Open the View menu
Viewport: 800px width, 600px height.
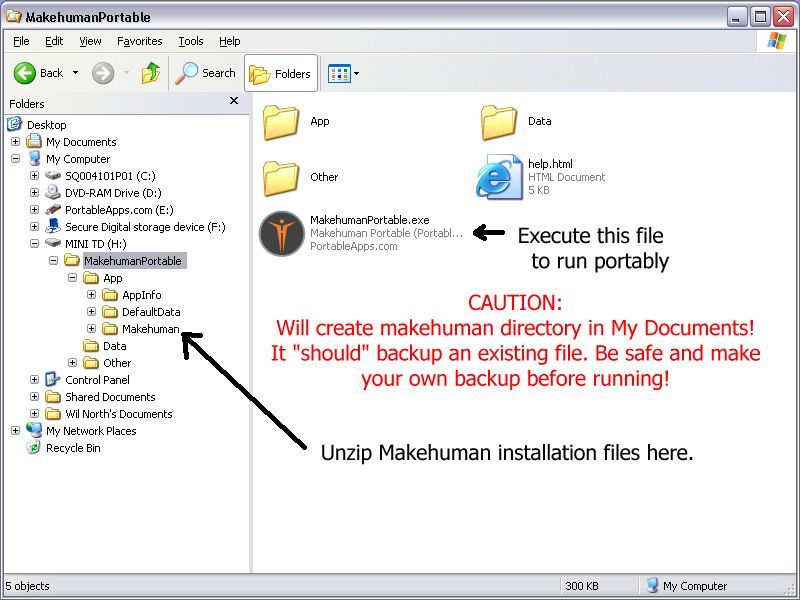90,41
